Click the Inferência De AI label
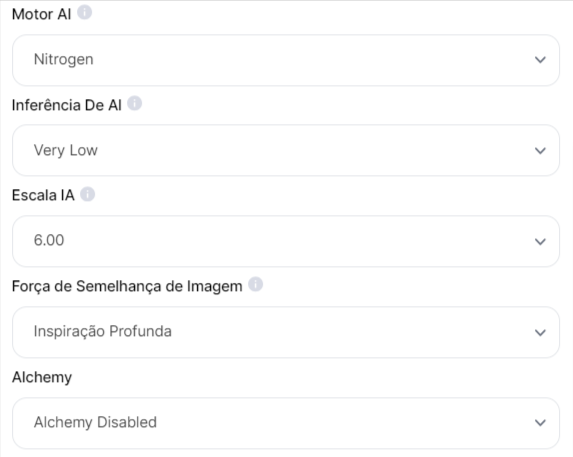Image resolution: width=573 pixels, height=457 pixels. (x=67, y=105)
